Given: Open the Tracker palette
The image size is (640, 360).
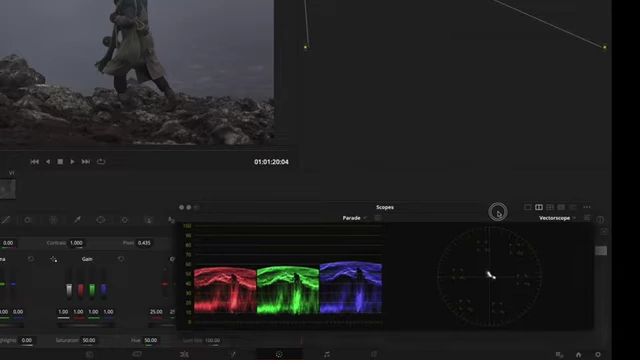Looking at the screenshot, I should click(124, 220).
